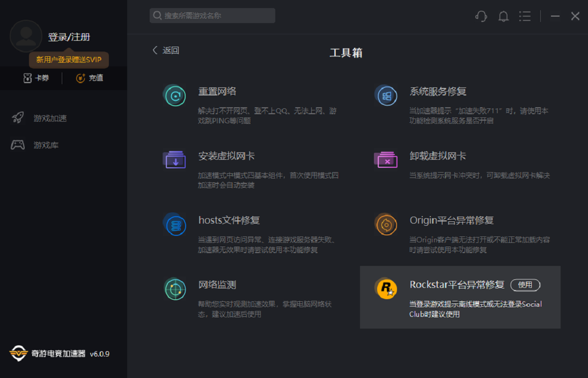The image size is (588, 378).
Task: Click the 奇游电竞加速器 logo icon
Action: 18,353
